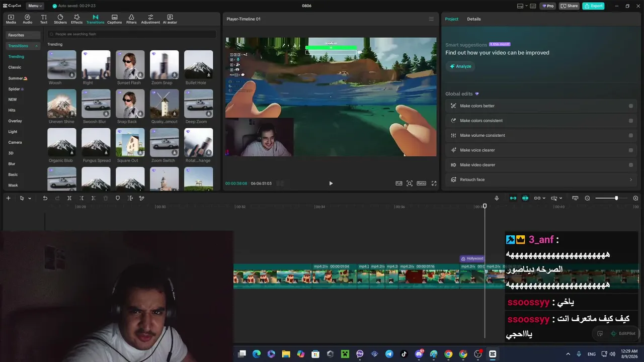
Task: Add a new track with plus icon
Action: [8, 198]
